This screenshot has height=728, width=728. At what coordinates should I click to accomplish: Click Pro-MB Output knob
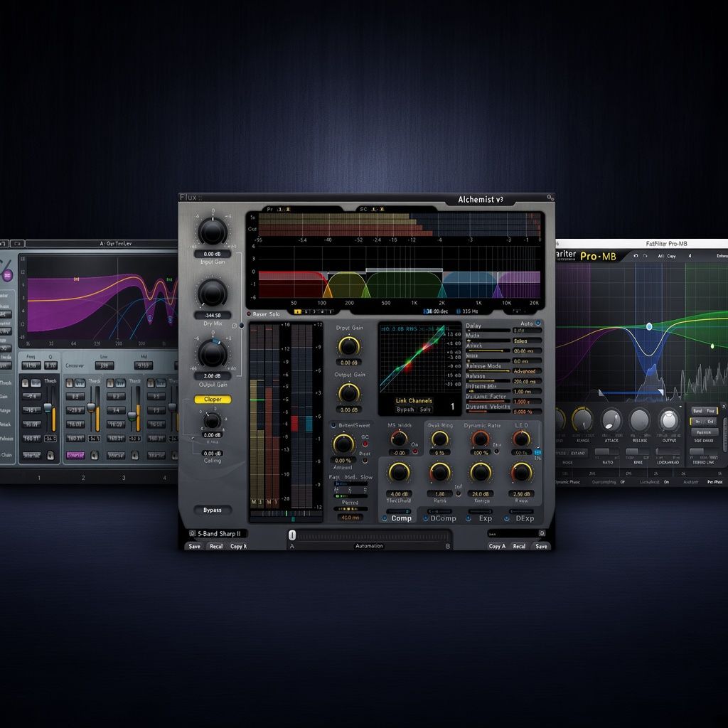(669, 419)
